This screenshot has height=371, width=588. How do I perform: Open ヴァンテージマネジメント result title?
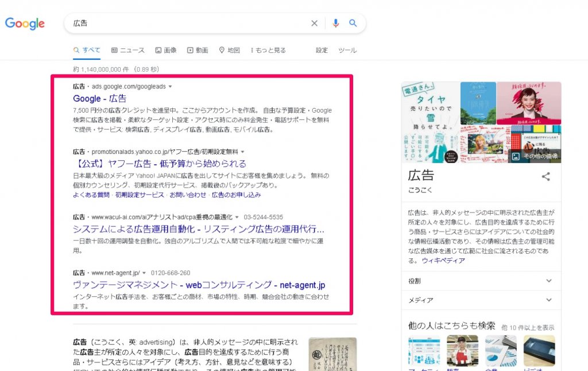(199, 285)
